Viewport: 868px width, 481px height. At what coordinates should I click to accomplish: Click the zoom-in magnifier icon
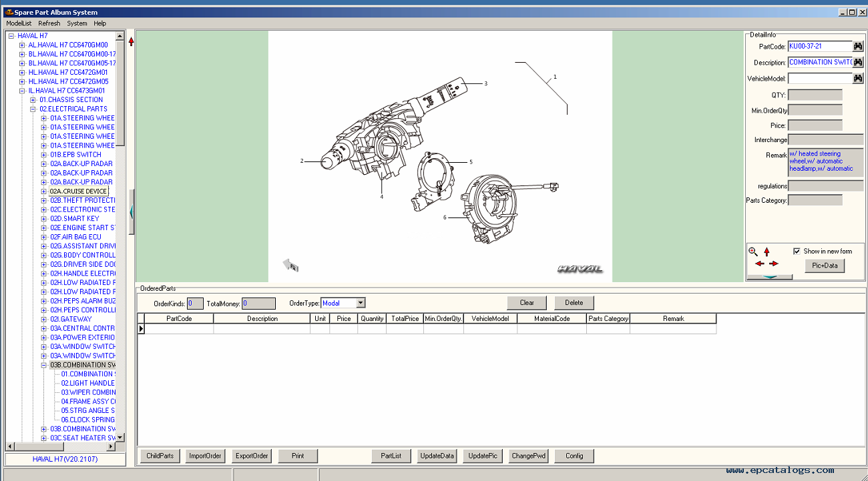(753, 252)
